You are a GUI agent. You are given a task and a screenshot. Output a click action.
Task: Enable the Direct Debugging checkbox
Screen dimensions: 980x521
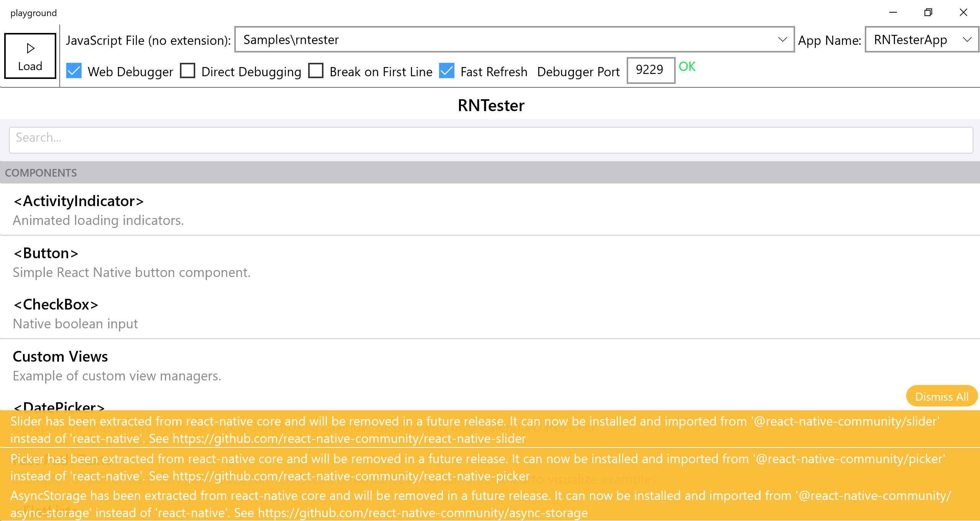(x=188, y=71)
